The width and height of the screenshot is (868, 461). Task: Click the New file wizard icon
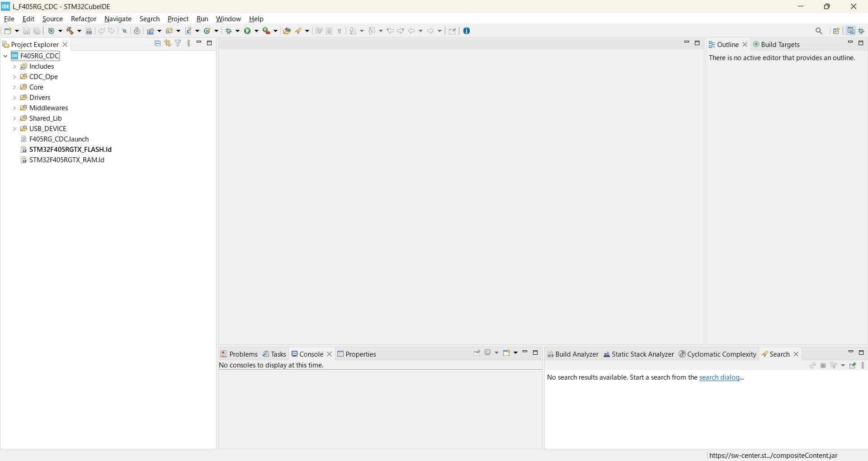pos(8,31)
